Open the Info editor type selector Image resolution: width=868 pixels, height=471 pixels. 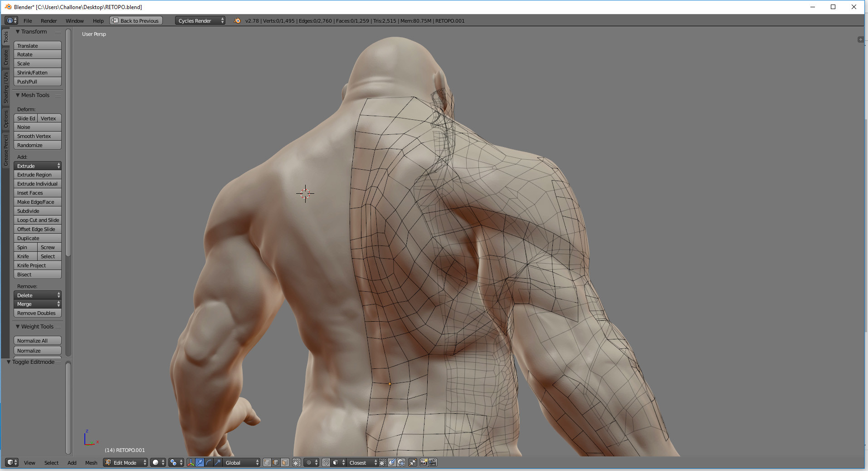11,20
